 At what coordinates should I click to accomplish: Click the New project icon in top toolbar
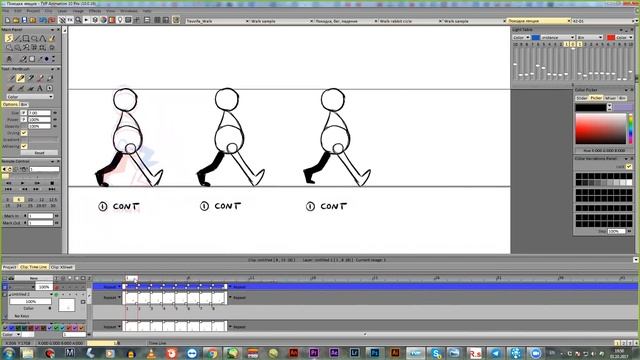pyautogui.click(x=7, y=20)
